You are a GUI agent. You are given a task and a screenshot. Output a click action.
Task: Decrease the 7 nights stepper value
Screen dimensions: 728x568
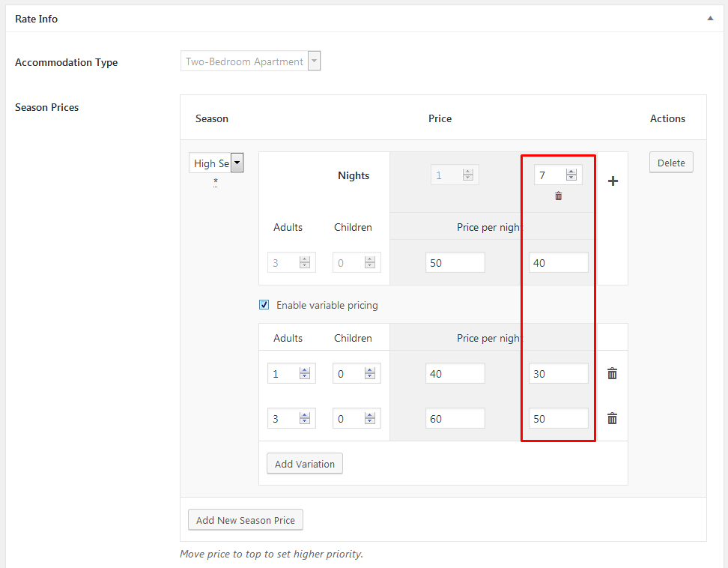pos(571,178)
